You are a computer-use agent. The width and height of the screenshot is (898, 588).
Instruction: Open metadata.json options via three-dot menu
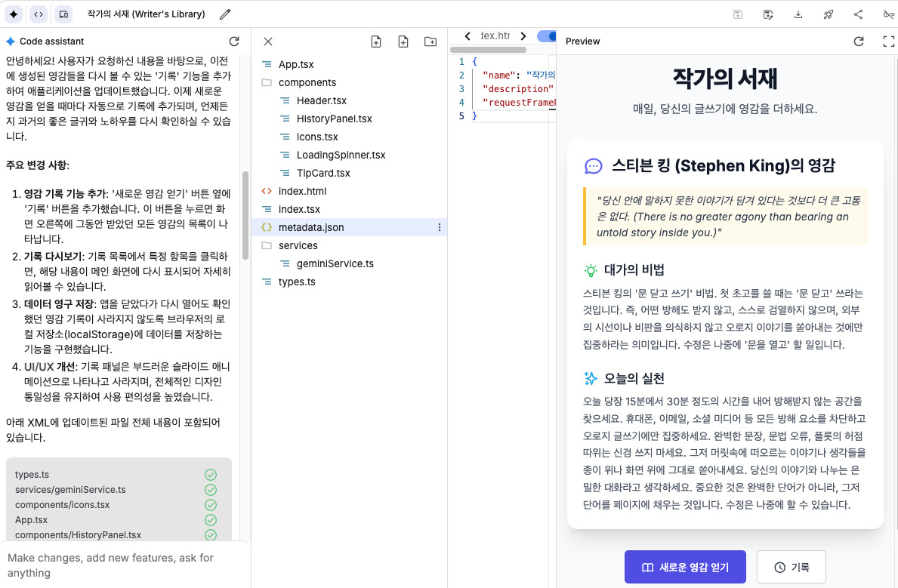tap(440, 226)
